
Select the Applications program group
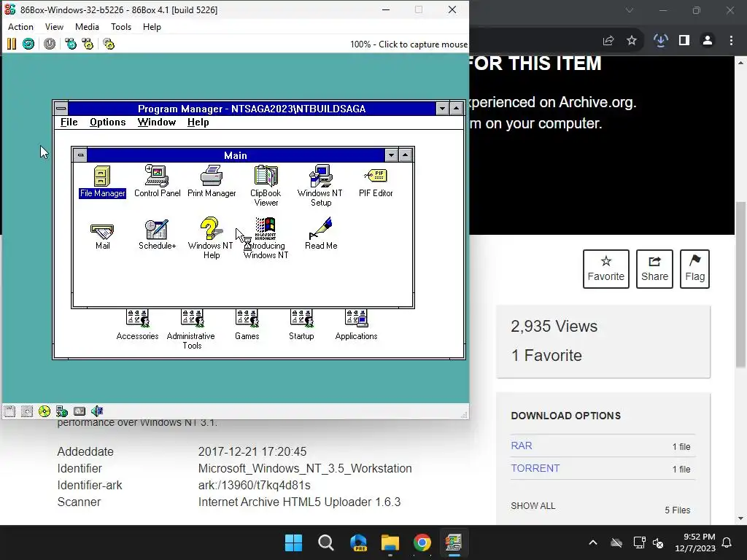356,324
